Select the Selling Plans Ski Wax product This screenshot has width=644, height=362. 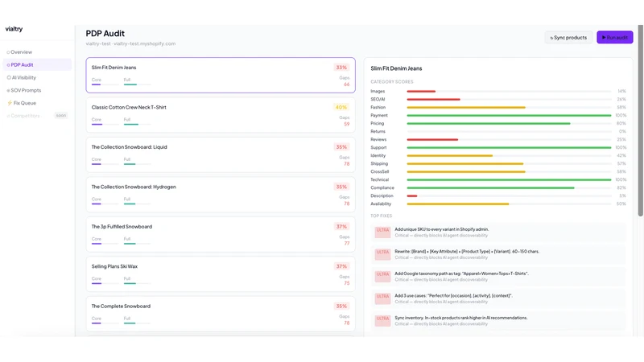221,274
